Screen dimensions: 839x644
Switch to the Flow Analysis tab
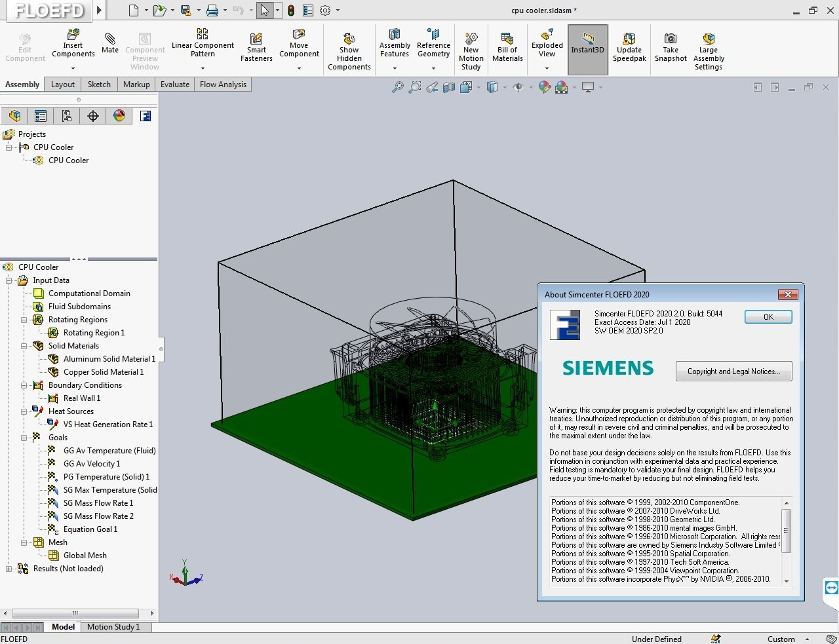223,85
